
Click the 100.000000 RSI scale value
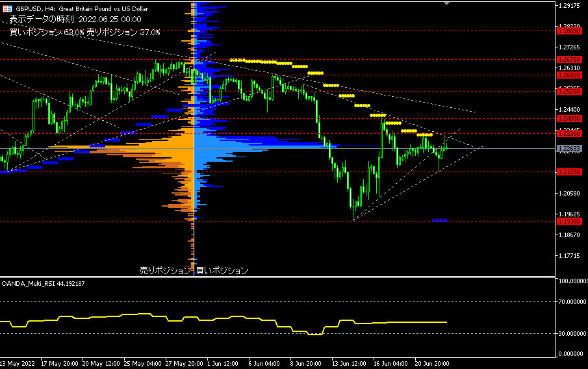click(573, 281)
